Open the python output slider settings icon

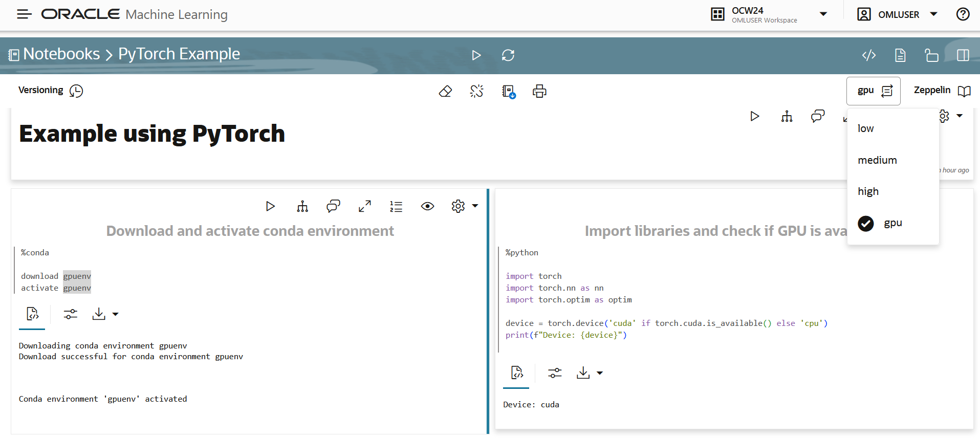tap(555, 373)
